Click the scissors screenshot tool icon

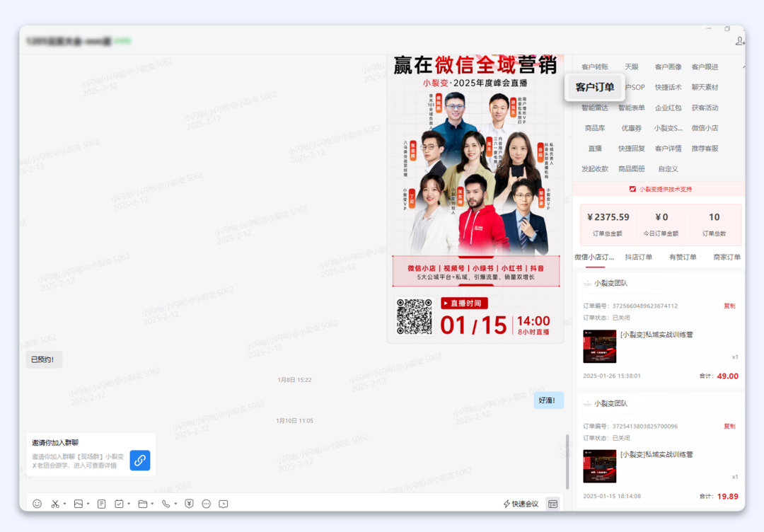click(x=55, y=504)
